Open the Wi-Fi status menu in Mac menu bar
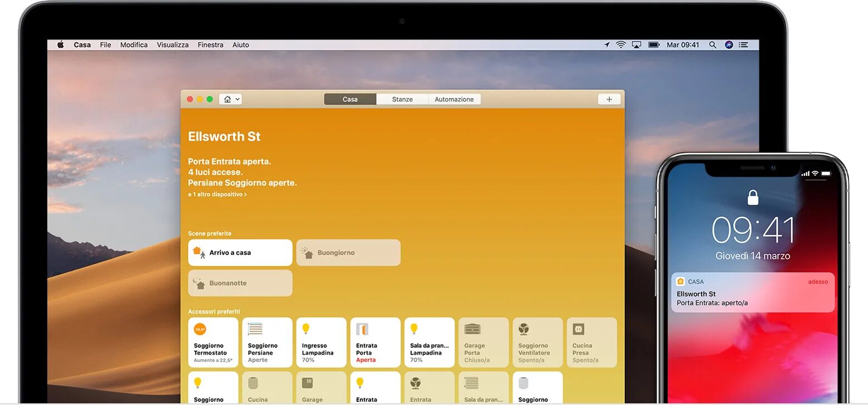Viewport: 868px width, 405px height. point(621,45)
